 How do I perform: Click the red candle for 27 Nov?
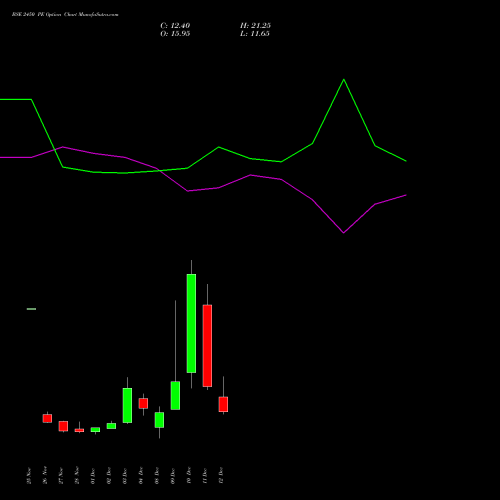(63, 426)
